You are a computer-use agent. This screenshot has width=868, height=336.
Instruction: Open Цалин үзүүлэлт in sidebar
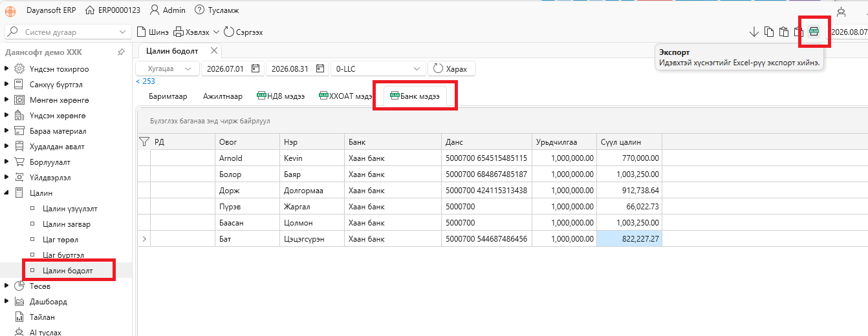pos(70,209)
